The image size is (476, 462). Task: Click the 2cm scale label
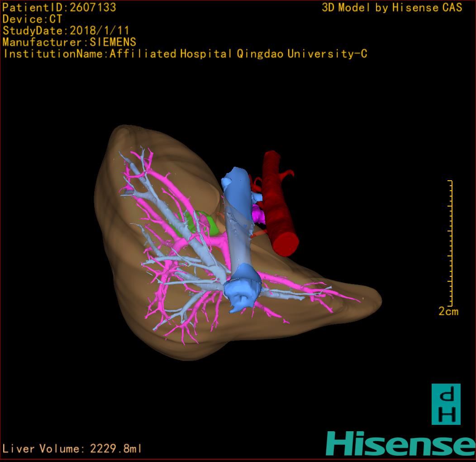pos(448,311)
